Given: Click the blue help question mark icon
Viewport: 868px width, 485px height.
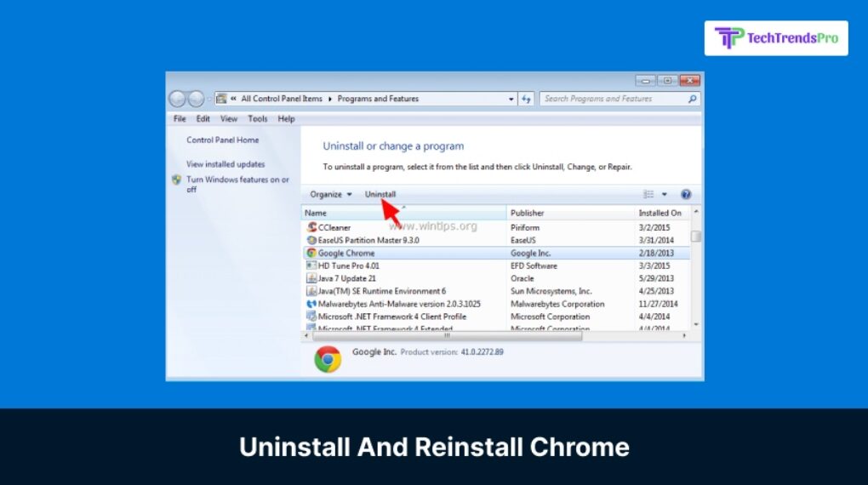Looking at the screenshot, I should [x=686, y=194].
